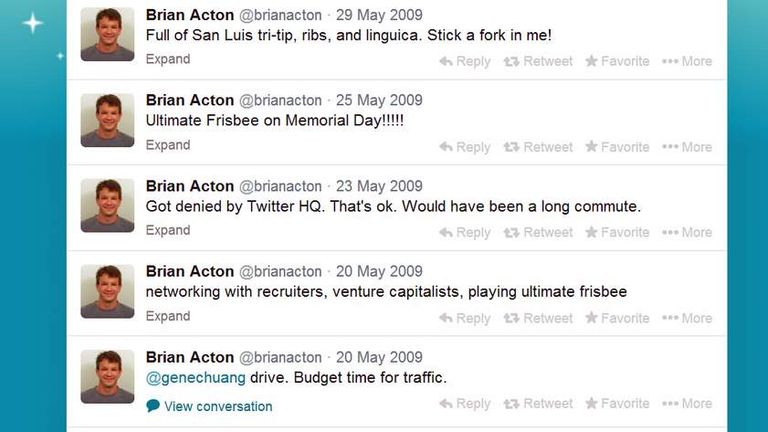Retweet the 23 May 2009 tweet

(x=538, y=232)
